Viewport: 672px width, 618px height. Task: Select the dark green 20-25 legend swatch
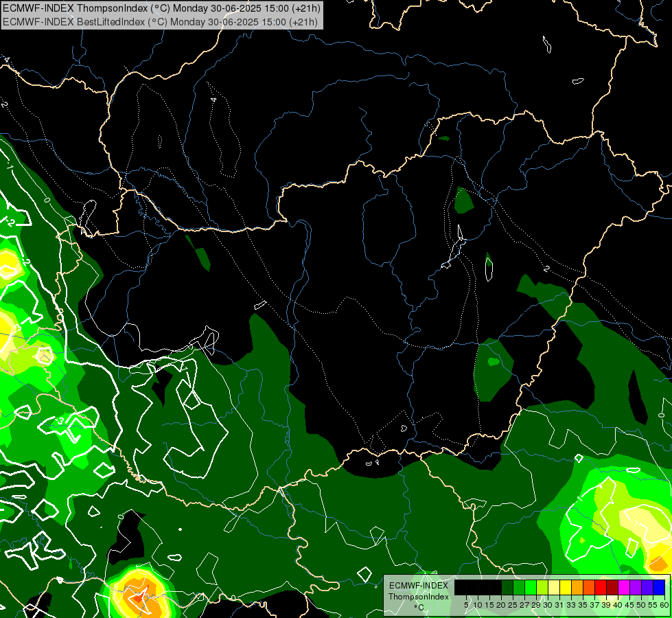(507, 587)
